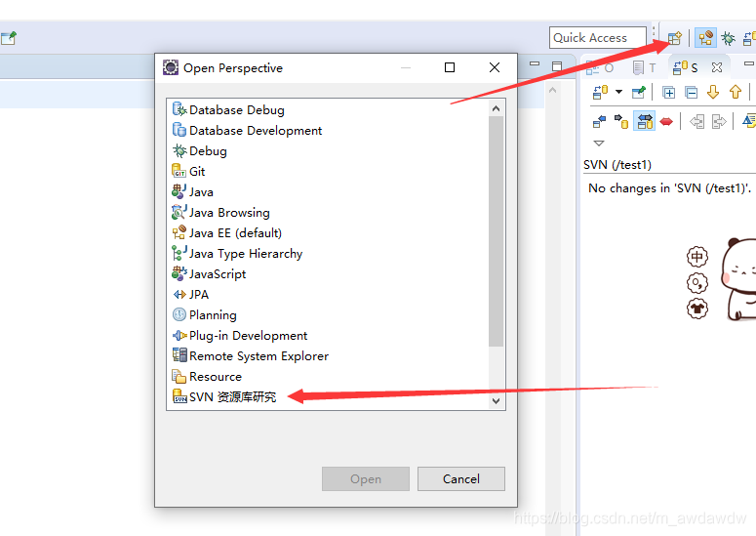756x536 pixels.
Task: Toggle pin current synchronization
Action: point(639,92)
